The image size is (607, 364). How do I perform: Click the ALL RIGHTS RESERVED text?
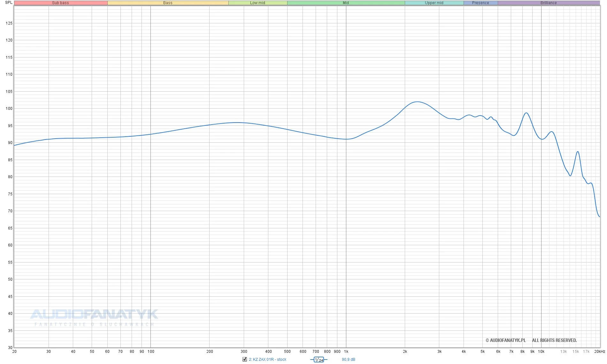[554, 340]
